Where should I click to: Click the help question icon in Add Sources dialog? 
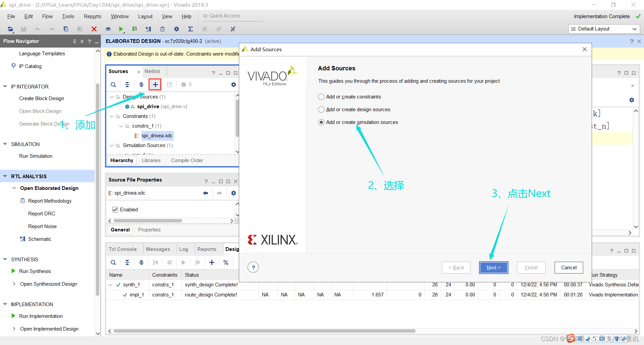tap(253, 267)
